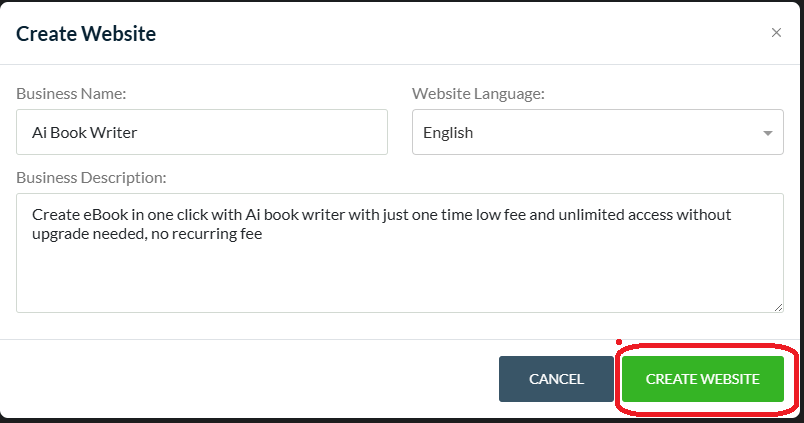Click the green Create Website button
The width and height of the screenshot is (804, 423).
click(x=702, y=380)
